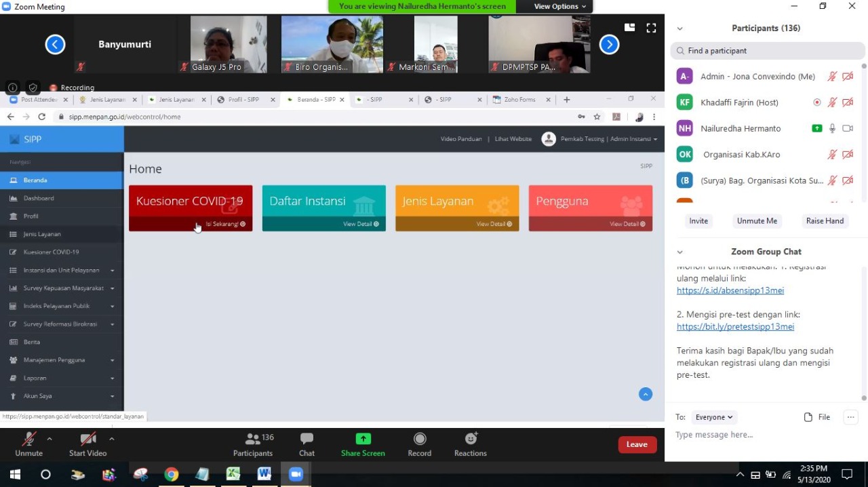Click View Detail on Pengguna card
Screen dimensions: 868x487
click(x=627, y=224)
